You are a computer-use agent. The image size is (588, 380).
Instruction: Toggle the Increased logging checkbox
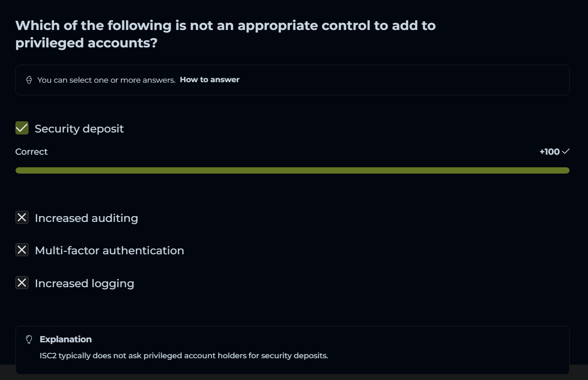point(22,283)
